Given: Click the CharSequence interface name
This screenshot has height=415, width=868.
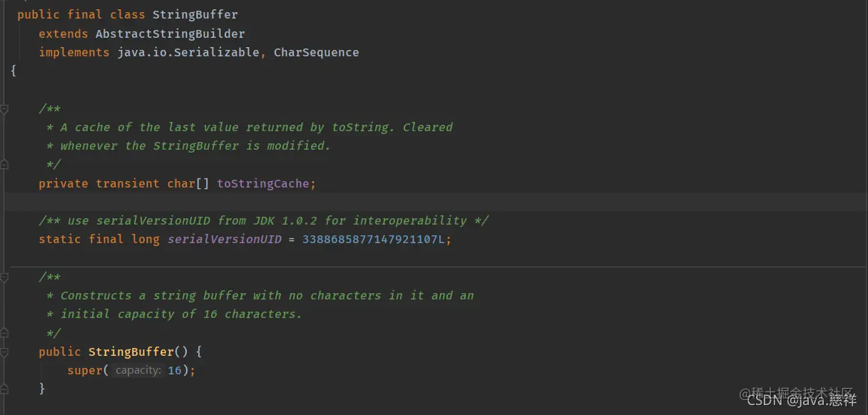Looking at the screenshot, I should (317, 52).
